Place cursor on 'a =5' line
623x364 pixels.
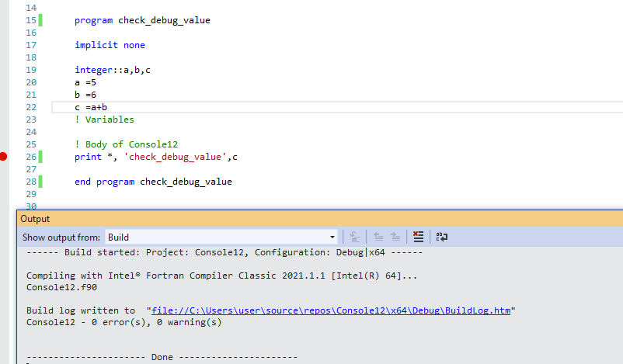85,82
